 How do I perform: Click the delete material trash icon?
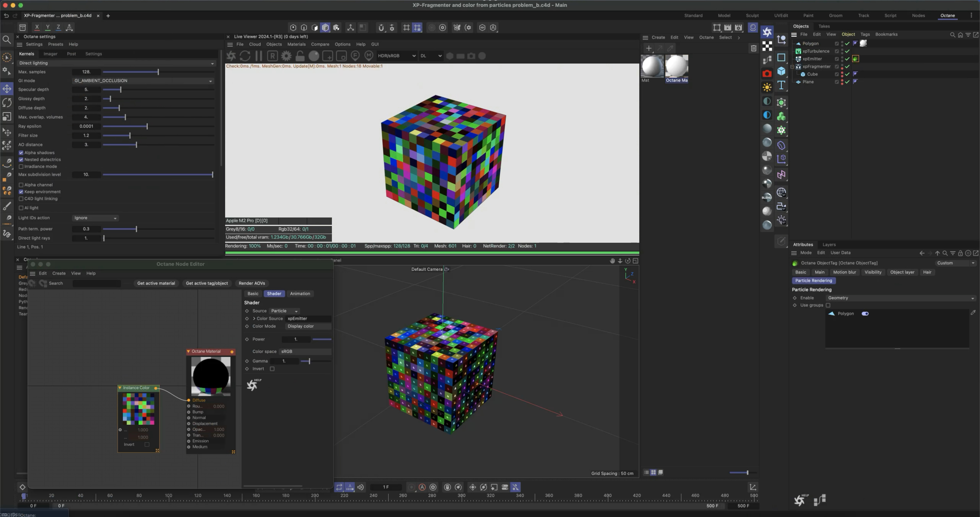pos(753,48)
